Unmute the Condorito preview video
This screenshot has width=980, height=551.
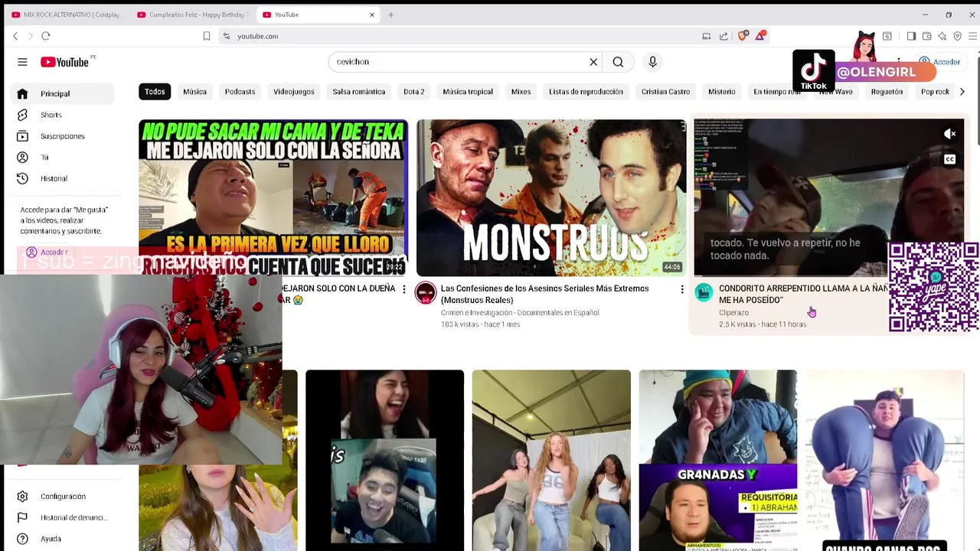point(949,134)
